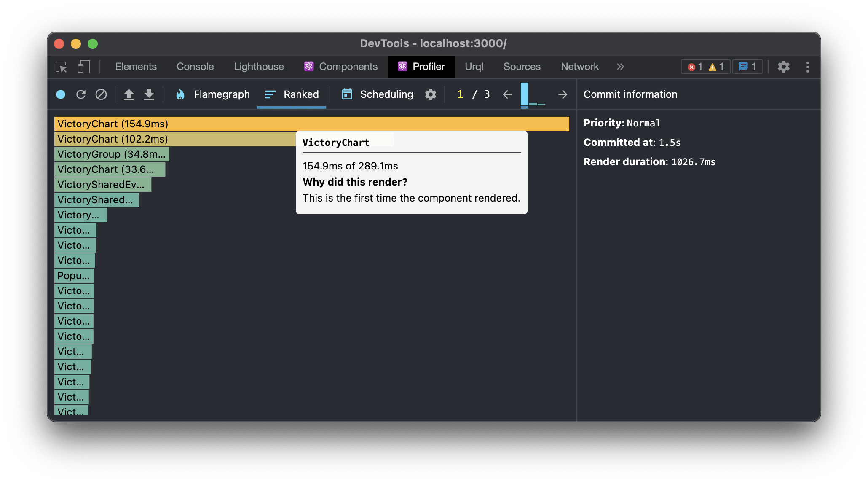Navigate to previous commit using arrow
868x484 pixels.
(508, 94)
